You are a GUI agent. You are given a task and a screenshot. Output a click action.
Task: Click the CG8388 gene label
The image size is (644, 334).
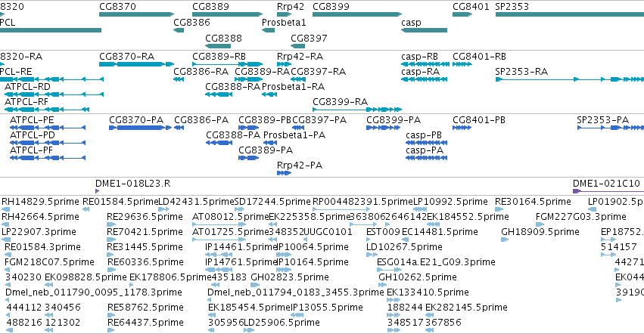tap(223, 38)
